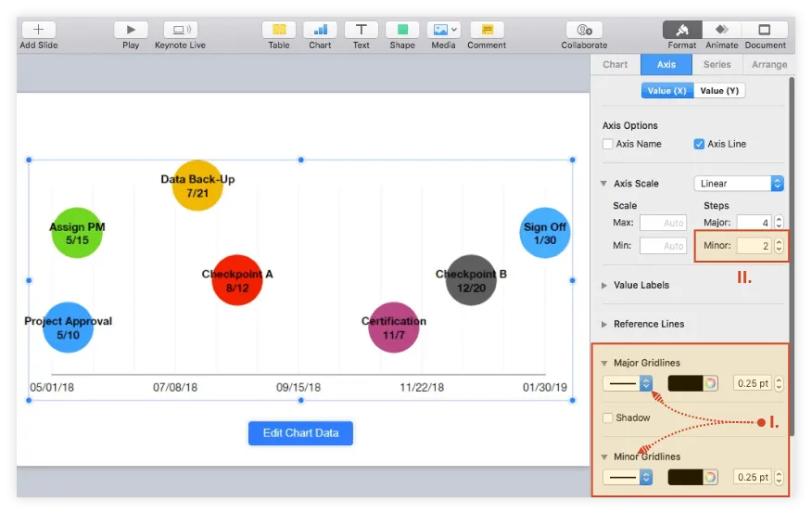Screen dimensions: 812x514
Task: Toggle the Shadow checkbox for gridlines
Action: click(608, 418)
